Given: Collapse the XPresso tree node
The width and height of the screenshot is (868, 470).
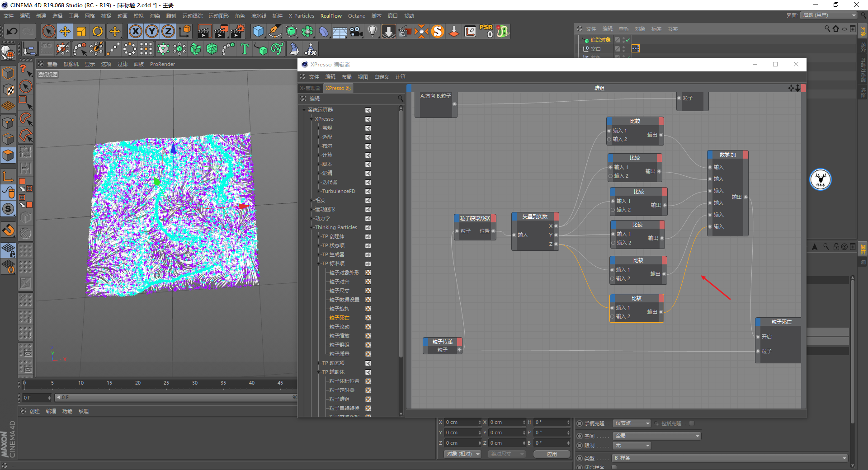Looking at the screenshot, I should (x=311, y=119).
